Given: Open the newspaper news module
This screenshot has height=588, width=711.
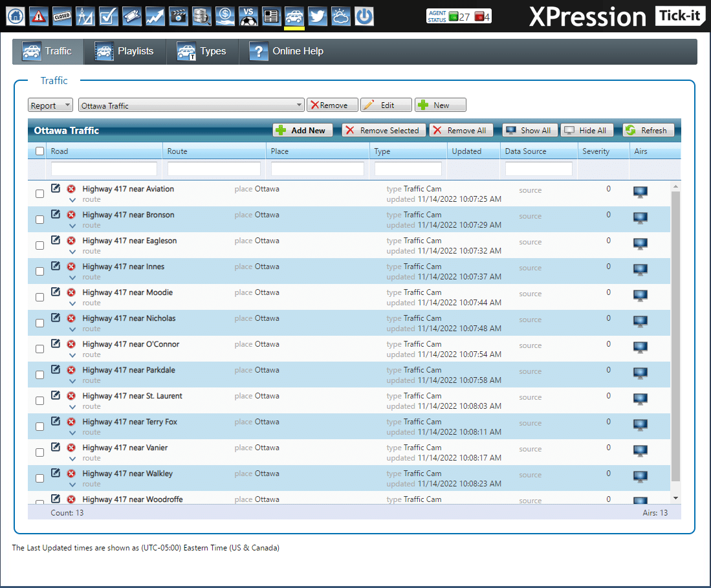Looking at the screenshot, I should pyautogui.click(x=271, y=17).
